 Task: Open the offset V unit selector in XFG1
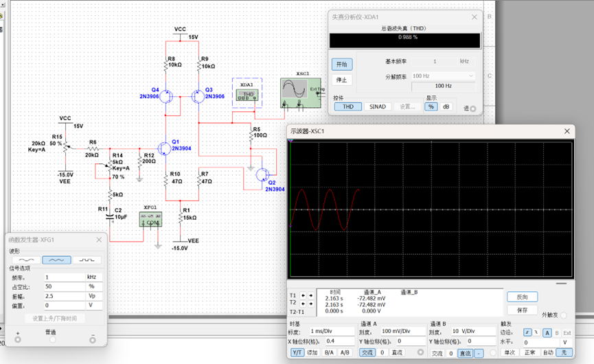point(94,306)
